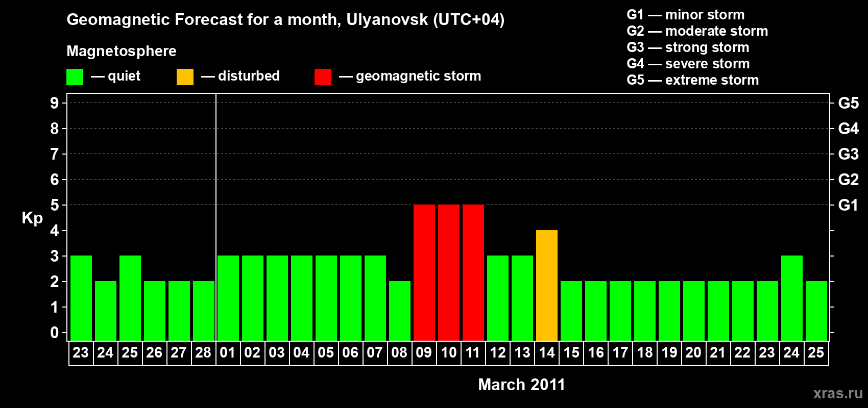Image resolution: width=868 pixels, height=408 pixels.
Task: Click the G1 label on right axis
Action: pyautogui.click(x=849, y=205)
